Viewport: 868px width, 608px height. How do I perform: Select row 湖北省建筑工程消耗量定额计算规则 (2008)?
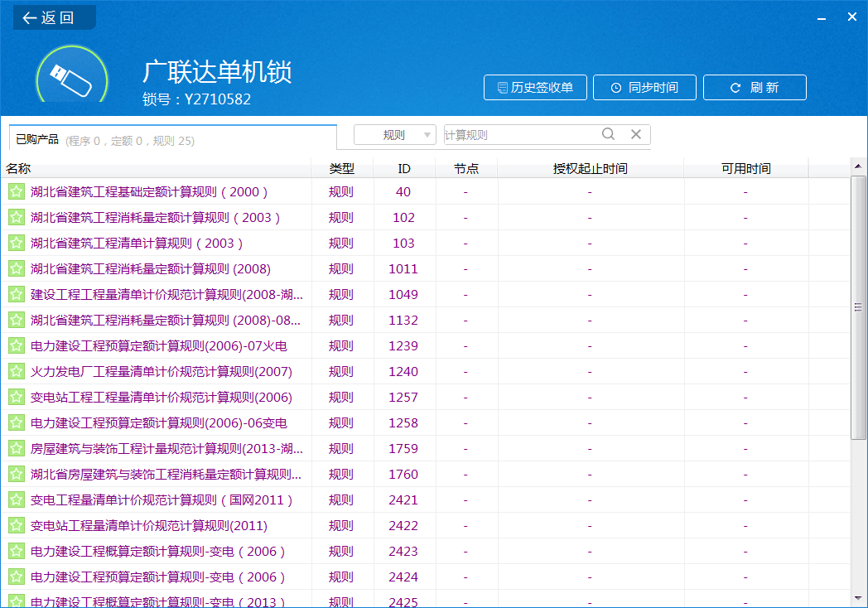(x=425, y=268)
